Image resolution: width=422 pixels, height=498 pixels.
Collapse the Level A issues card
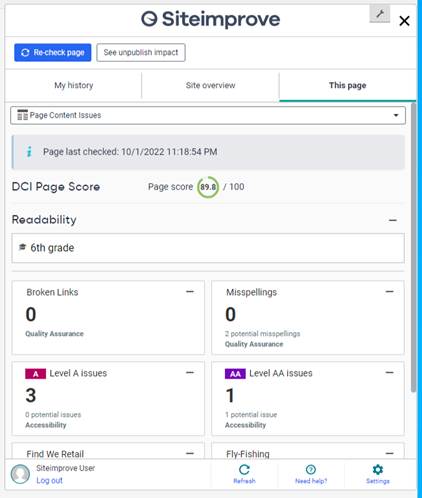click(x=190, y=372)
